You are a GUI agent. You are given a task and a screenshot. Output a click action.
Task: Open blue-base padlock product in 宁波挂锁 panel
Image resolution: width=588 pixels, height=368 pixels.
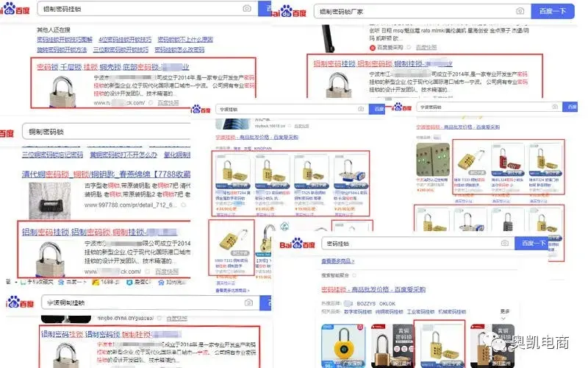(x=351, y=171)
